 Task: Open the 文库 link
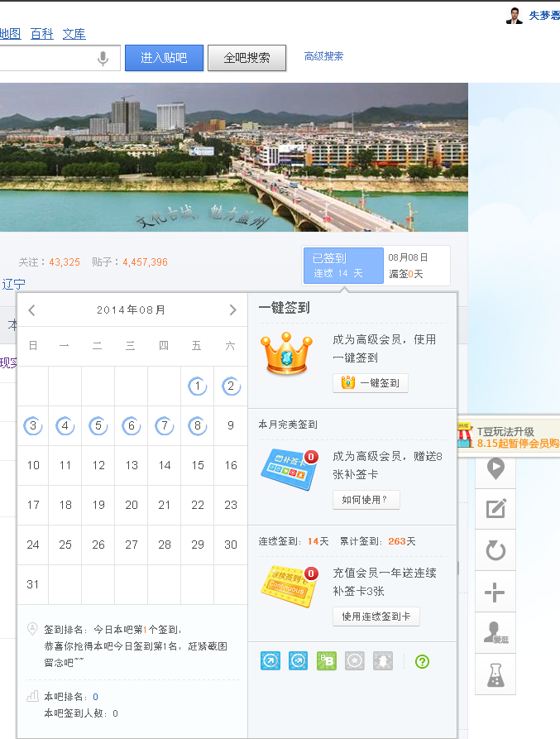74,34
